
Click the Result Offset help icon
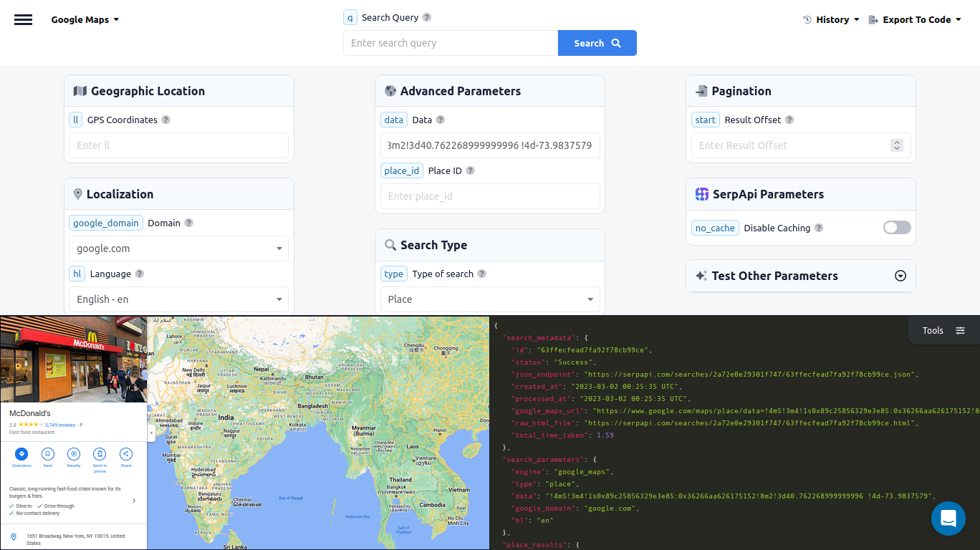[789, 120]
